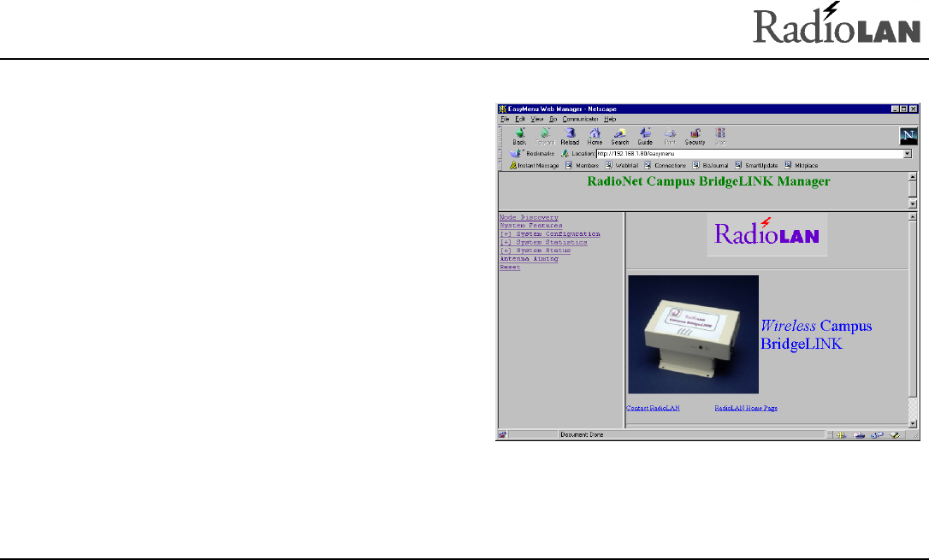Image resolution: width=929 pixels, height=560 pixels.
Task: Click the Location URL field
Action: tap(749, 154)
